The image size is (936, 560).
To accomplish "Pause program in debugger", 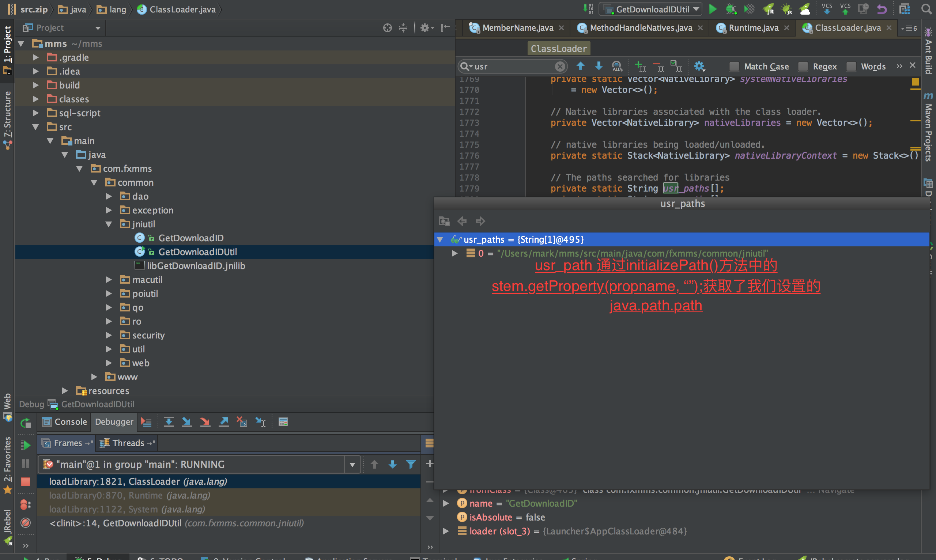I will coord(26,463).
